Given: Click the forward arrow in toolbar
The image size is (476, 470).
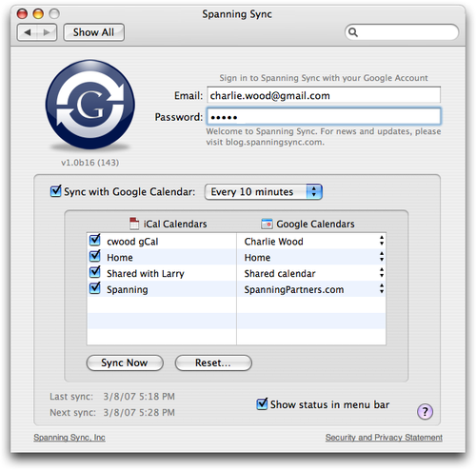Looking at the screenshot, I should point(47,32).
